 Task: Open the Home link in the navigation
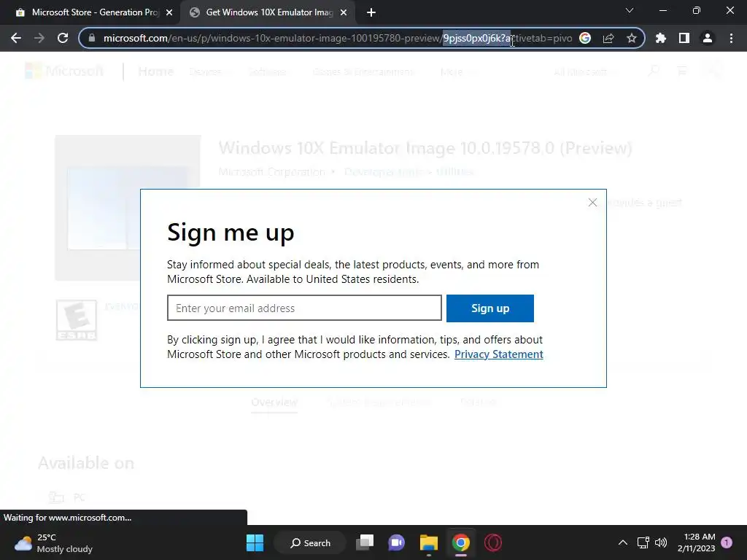[156, 71]
